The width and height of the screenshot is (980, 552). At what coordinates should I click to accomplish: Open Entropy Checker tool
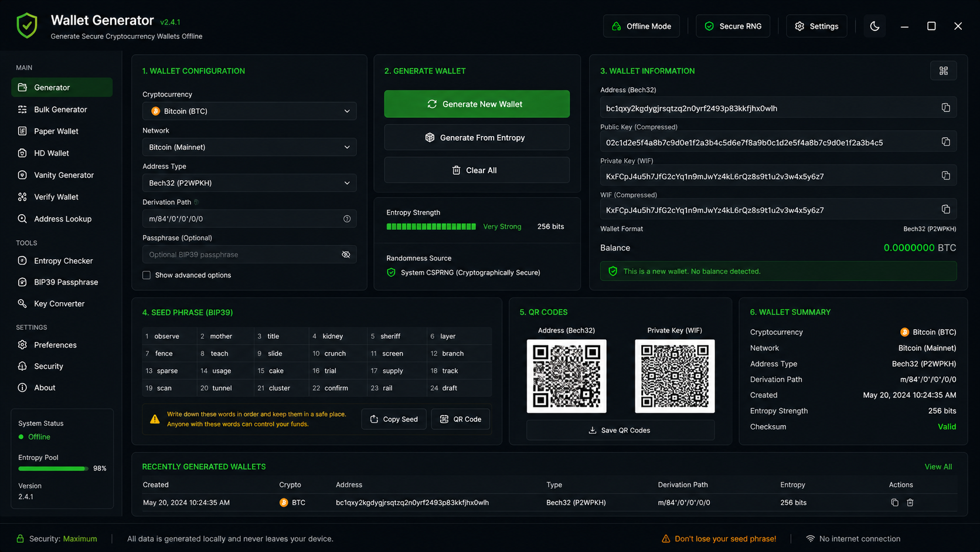click(62, 261)
